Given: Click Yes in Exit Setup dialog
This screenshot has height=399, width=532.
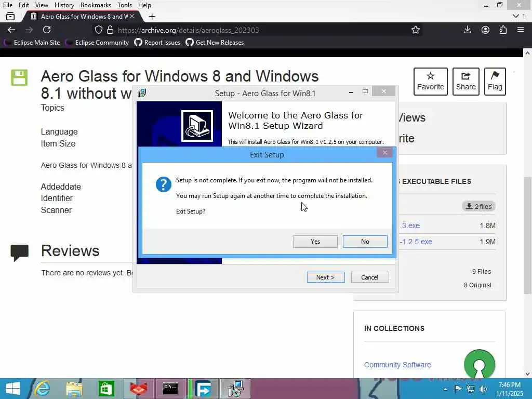Looking at the screenshot, I should click(315, 241).
